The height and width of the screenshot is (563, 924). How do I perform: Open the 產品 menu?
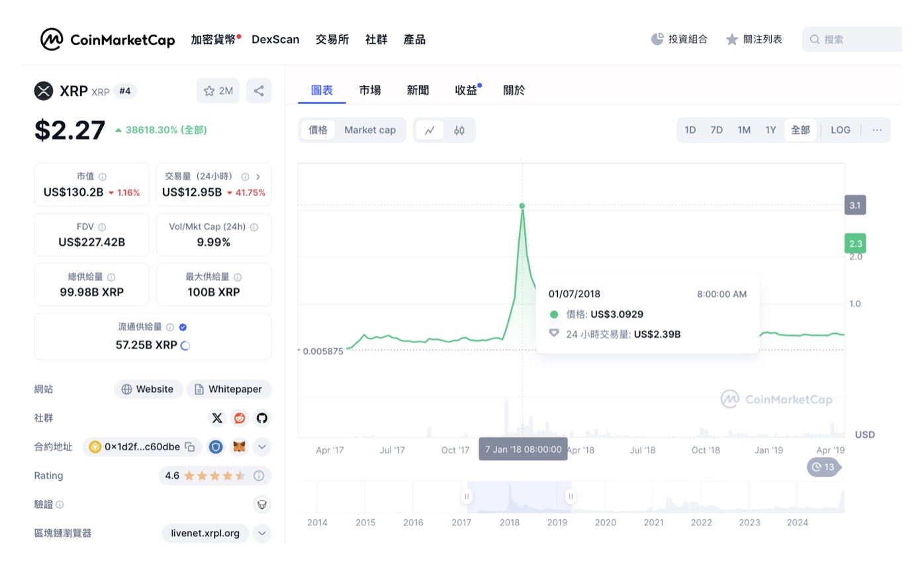pos(415,39)
